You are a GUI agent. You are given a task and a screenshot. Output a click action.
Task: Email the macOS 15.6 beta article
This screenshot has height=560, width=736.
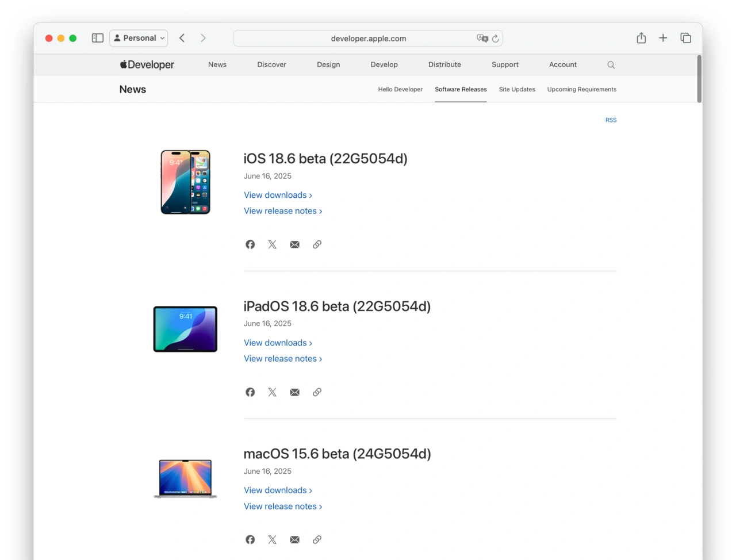(294, 540)
